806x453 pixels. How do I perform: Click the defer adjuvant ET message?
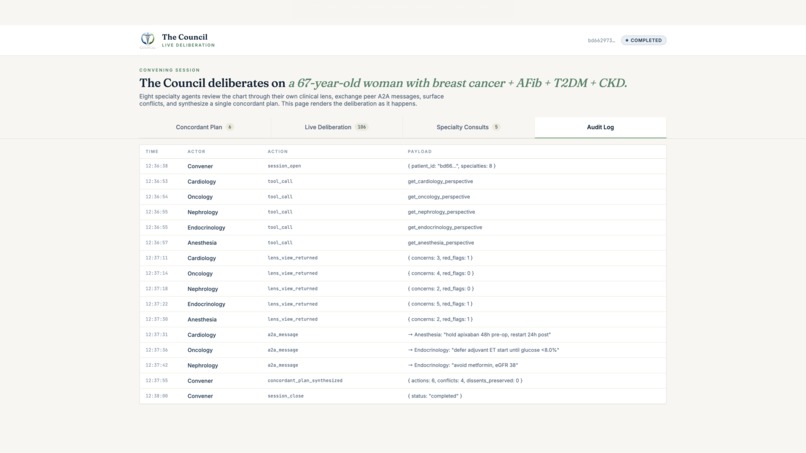[x=483, y=350]
